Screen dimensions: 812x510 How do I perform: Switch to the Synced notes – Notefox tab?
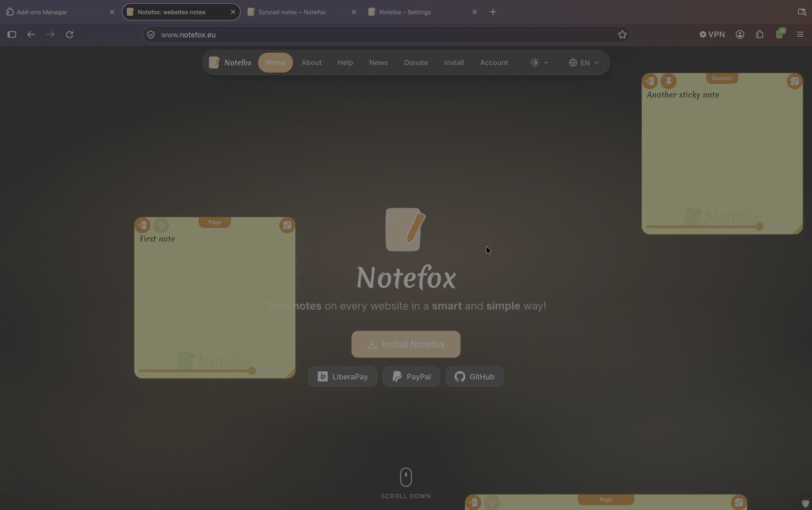pyautogui.click(x=302, y=12)
